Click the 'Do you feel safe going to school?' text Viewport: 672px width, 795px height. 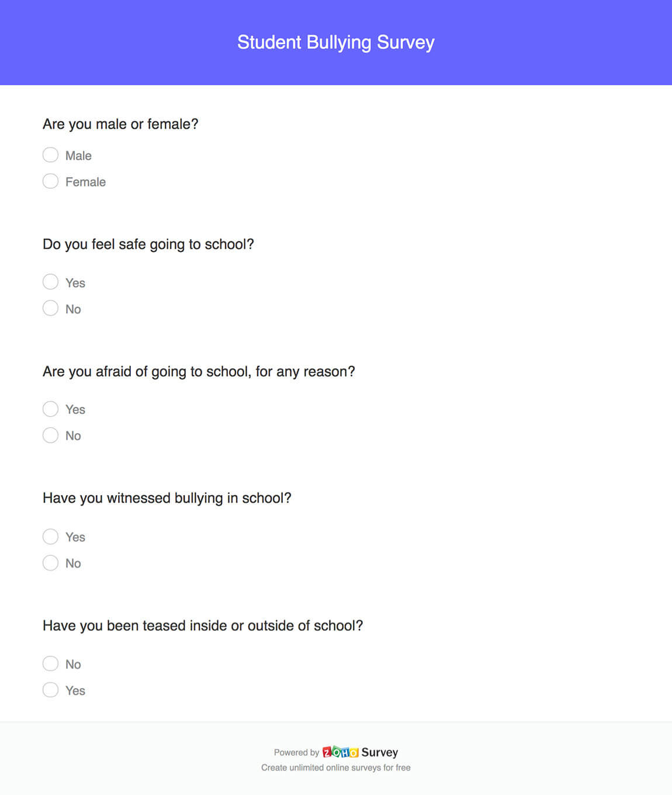(148, 244)
